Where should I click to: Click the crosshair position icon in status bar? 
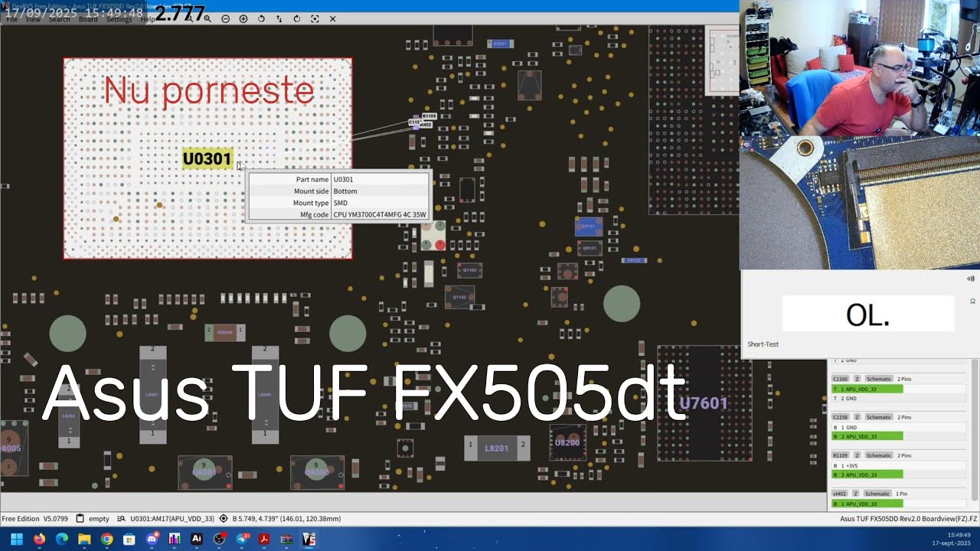[224, 518]
